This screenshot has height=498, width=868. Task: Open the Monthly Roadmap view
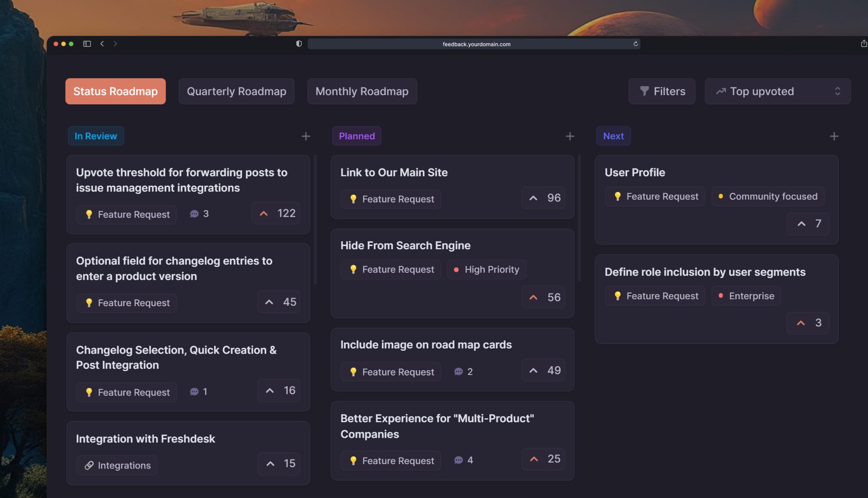click(x=362, y=91)
